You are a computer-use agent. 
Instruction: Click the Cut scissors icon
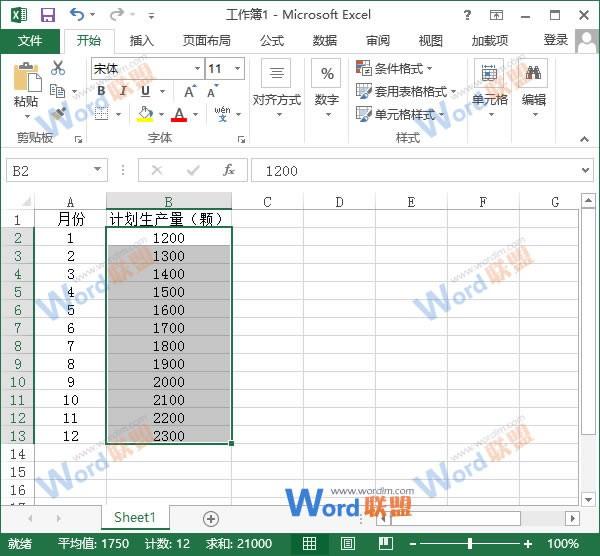point(58,68)
